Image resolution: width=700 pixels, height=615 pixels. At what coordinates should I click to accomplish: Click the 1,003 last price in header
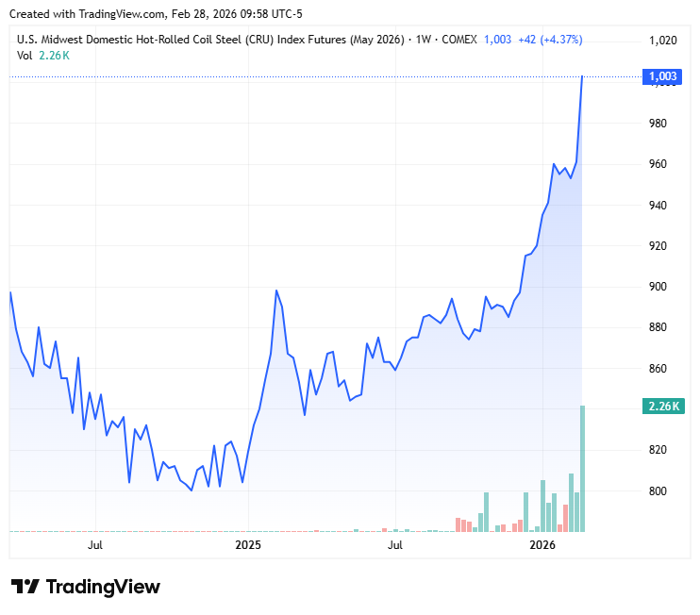pyautogui.click(x=497, y=40)
